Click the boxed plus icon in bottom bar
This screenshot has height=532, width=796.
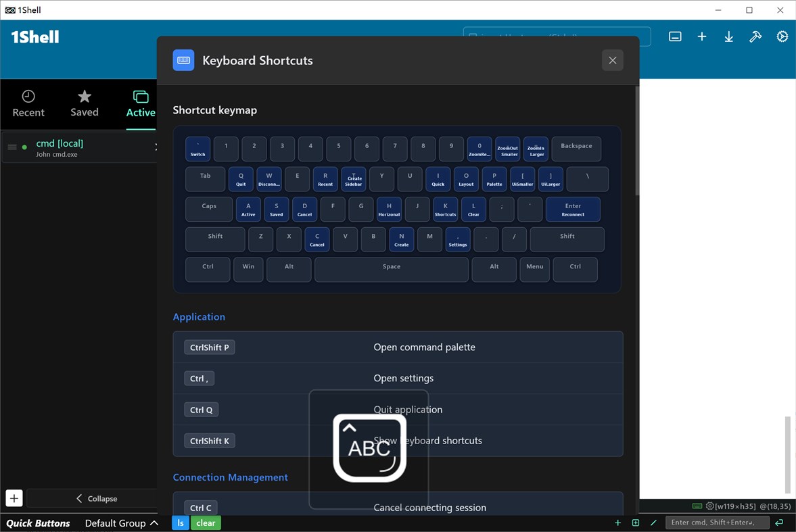tap(636, 523)
